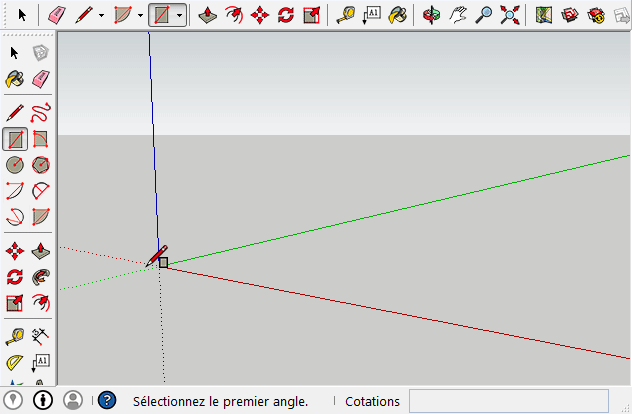Open the 3D Warehouse icon
The image size is (632, 414).
click(570, 15)
